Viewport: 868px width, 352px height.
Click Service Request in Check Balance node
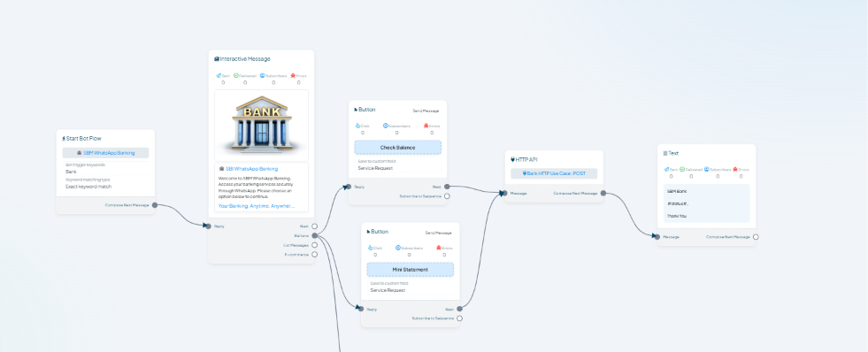pyautogui.click(x=375, y=168)
